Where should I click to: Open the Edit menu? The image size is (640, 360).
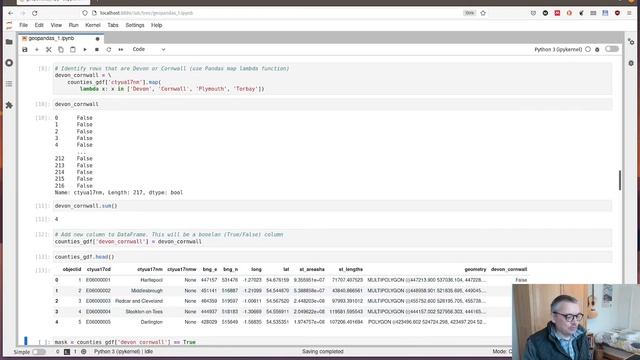[39, 25]
